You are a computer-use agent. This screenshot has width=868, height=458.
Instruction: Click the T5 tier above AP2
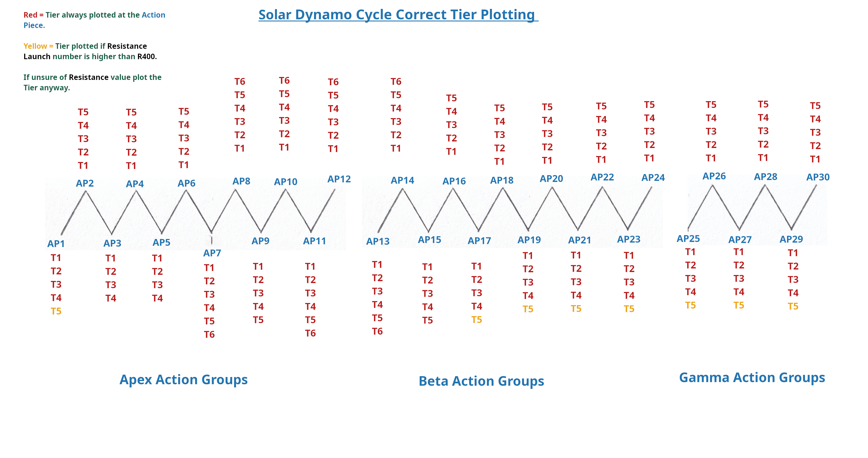pyautogui.click(x=83, y=112)
